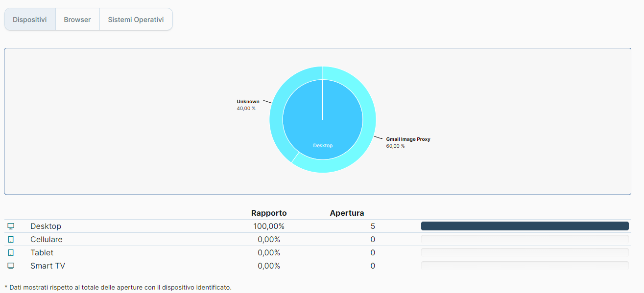Click the Tablet device icon
This screenshot has width=644, height=293.
pos(11,253)
